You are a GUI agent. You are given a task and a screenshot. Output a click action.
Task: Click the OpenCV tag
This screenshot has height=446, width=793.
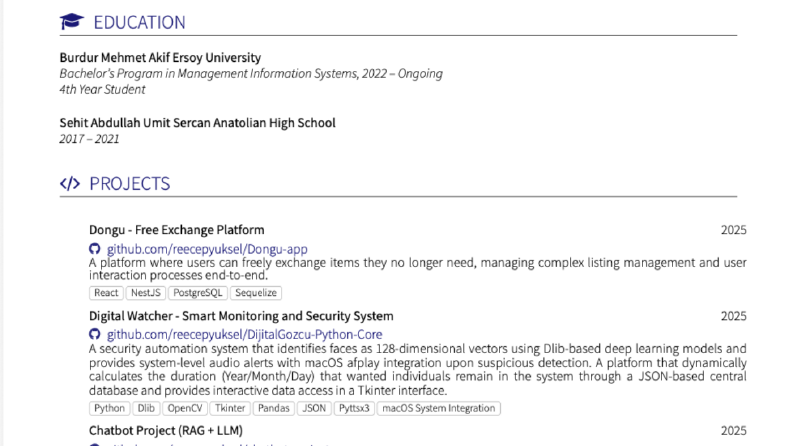tap(185, 408)
